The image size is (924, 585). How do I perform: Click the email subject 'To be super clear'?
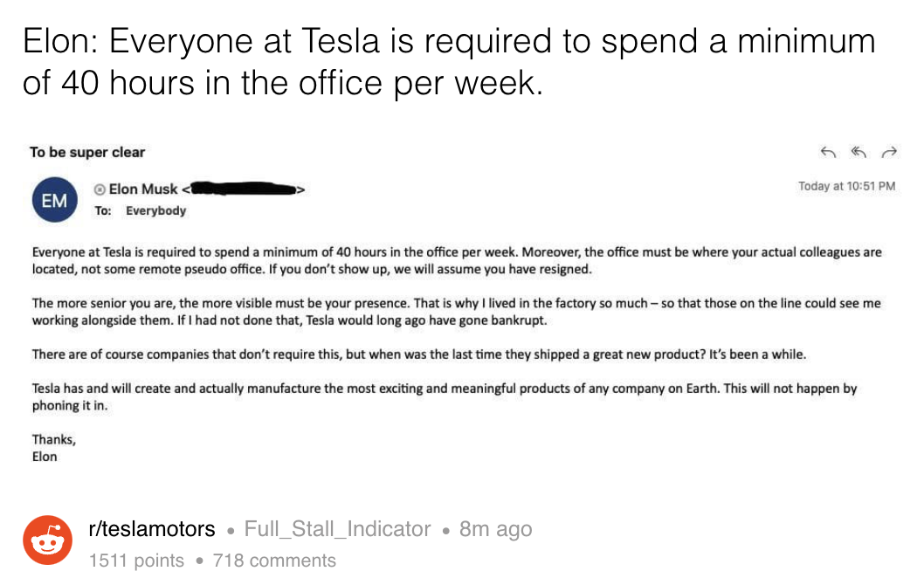[x=87, y=153]
